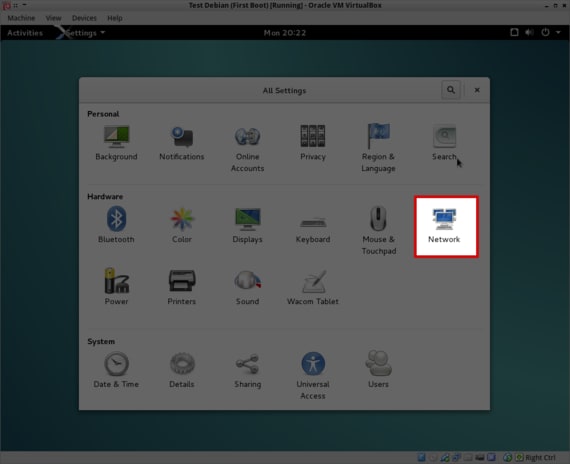
Task: Open Universal Access settings
Action: pos(313,376)
